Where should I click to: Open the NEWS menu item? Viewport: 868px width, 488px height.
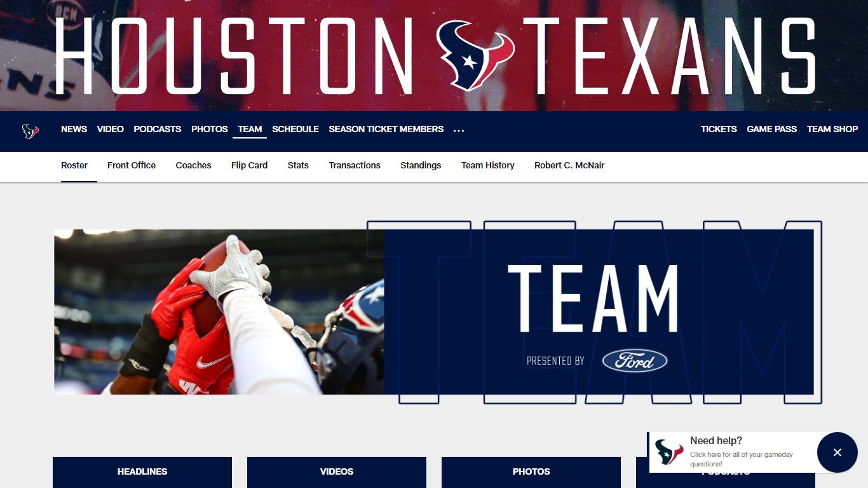point(74,129)
